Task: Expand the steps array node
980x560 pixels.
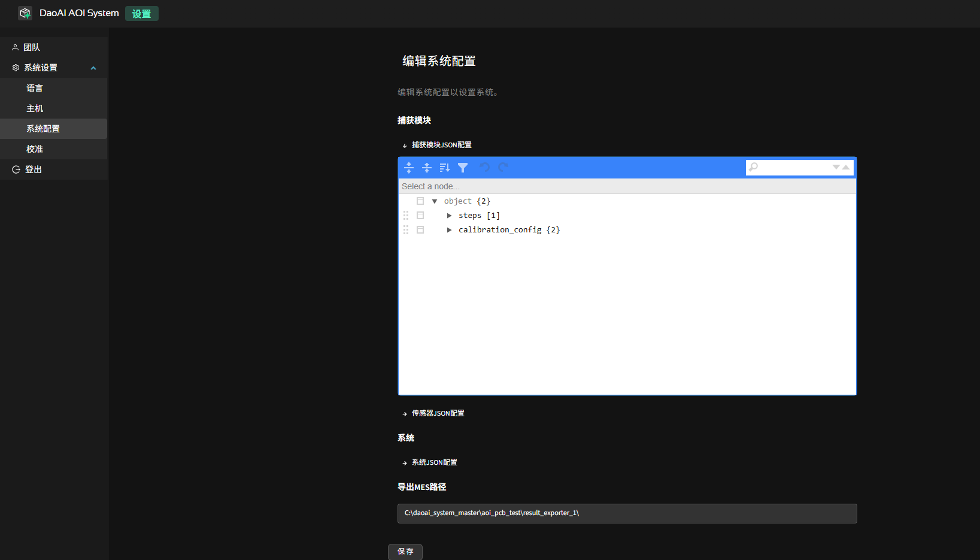Action: coord(449,216)
